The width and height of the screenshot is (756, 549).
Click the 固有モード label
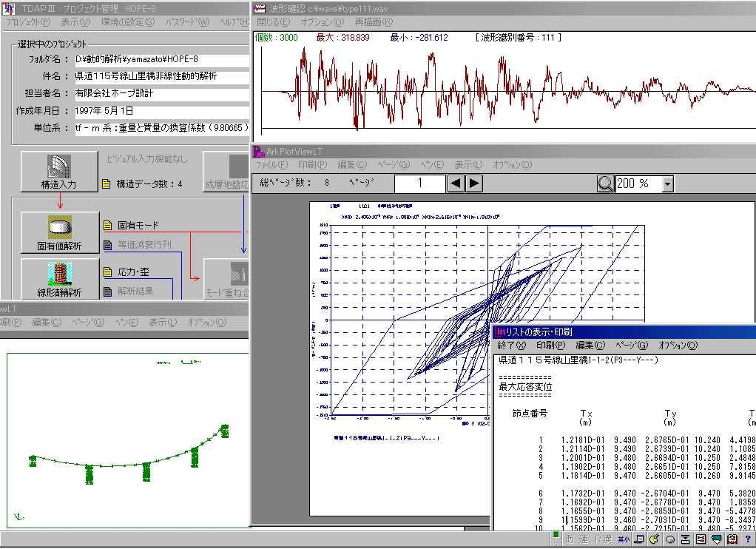click(x=138, y=225)
